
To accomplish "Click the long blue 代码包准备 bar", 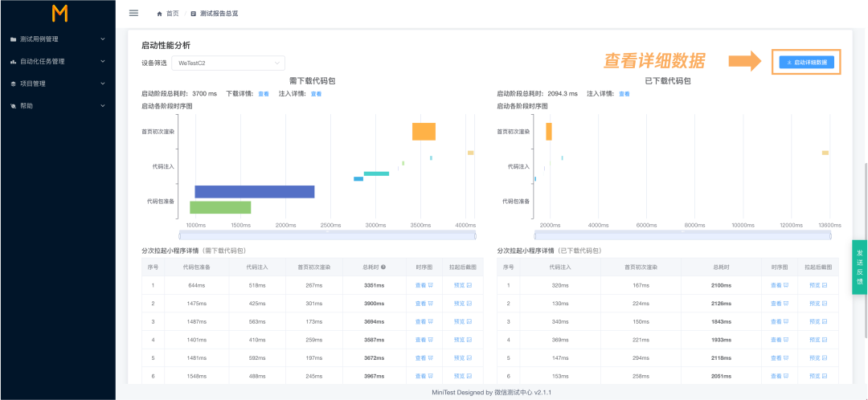I will [x=255, y=192].
